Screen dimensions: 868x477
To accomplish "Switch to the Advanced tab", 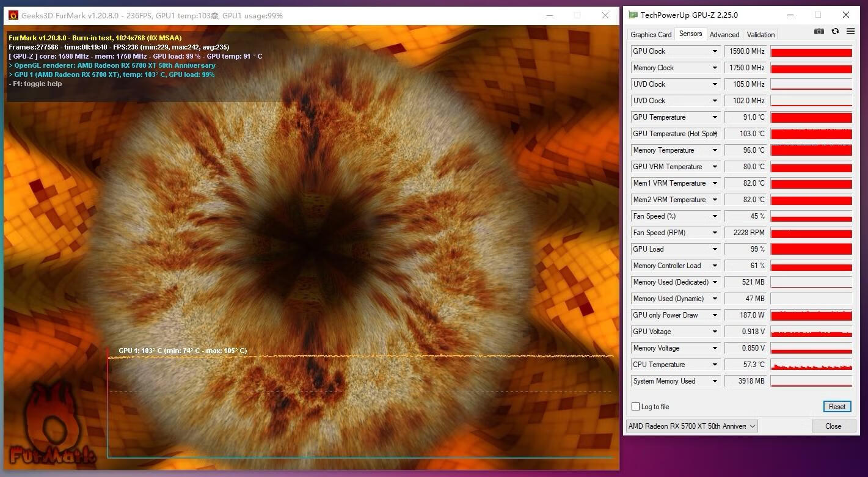I will point(724,35).
